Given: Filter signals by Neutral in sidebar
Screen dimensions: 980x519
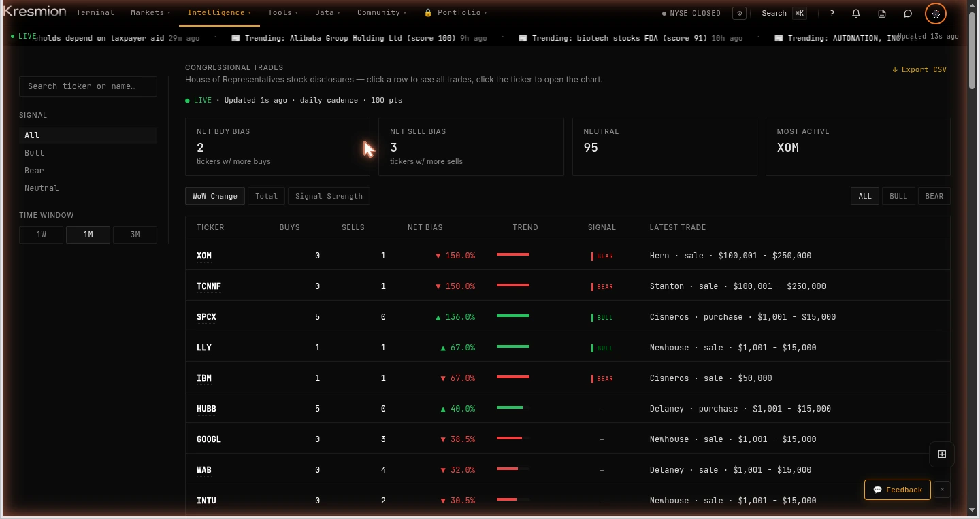Looking at the screenshot, I should (x=88, y=188).
